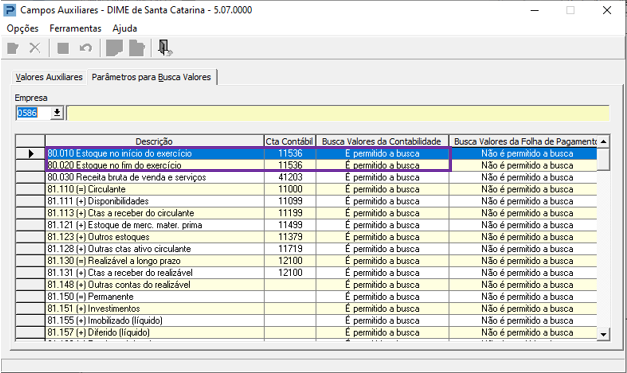Click the grid scrollbar down arrow
627x373 pixels.
[x=603, y=334]
